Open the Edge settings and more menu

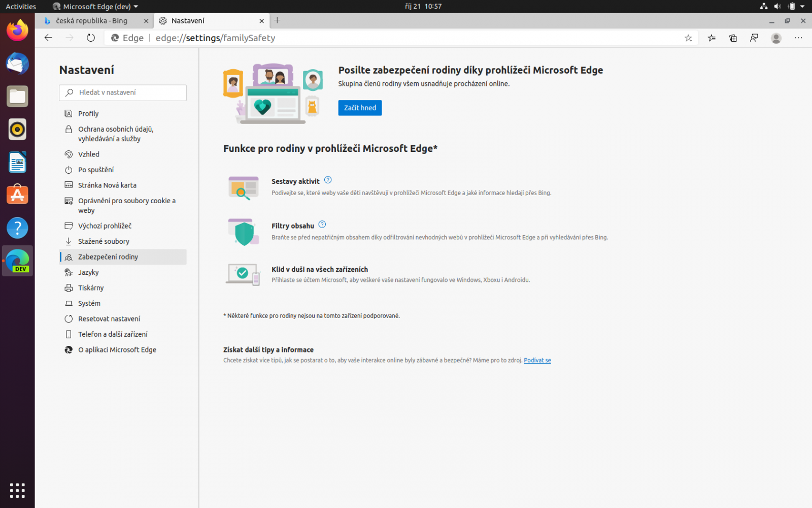coord(798,38)
